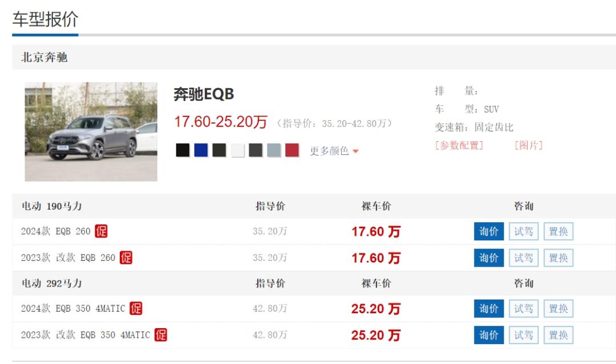The width and height of the screenshot is (616, 364).
Task: Click the 裸车价 column header in the 292马力 group
Action: coord(376,283)
